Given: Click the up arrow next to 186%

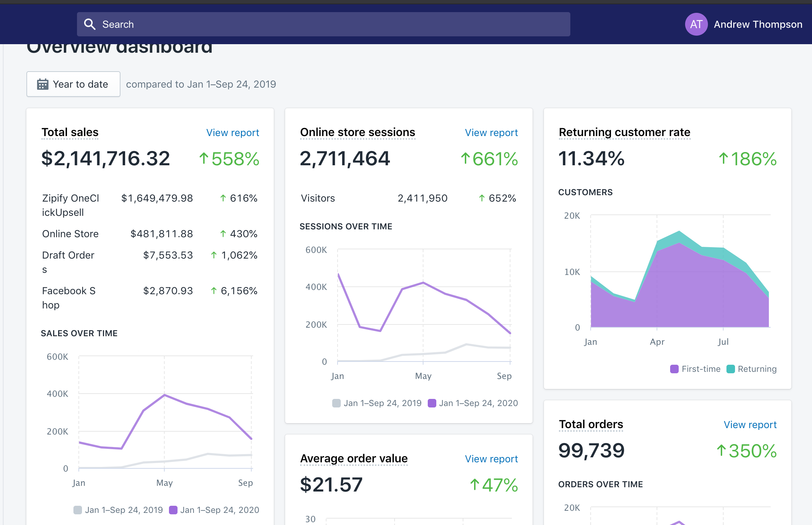Looking at the screenshot, I should [x=723, y=158].
